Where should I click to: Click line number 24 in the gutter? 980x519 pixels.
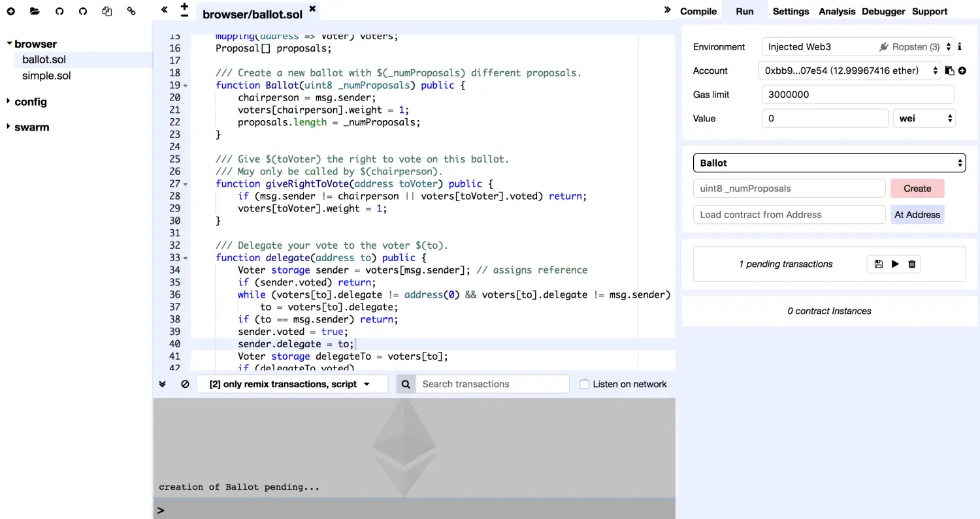(x=174, y=147)
